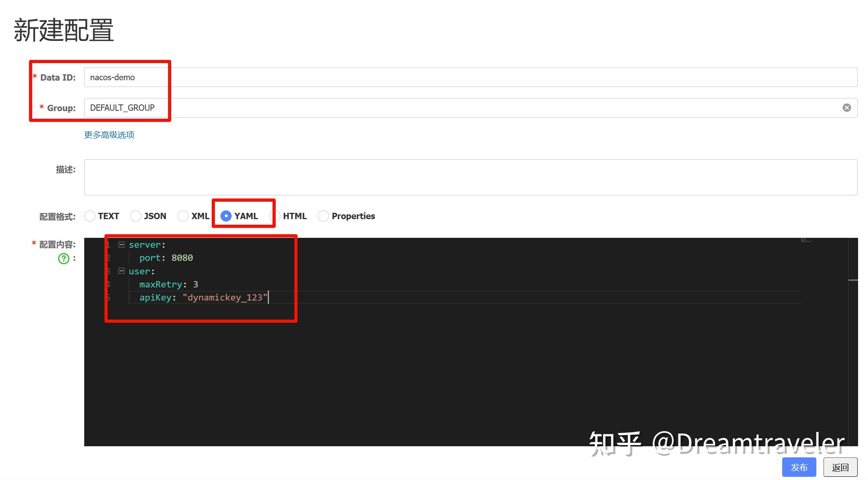This screenshot has height=480, width=868.
Task: Click the green help icon beside 配置内容
Action: [x=63, y=259]
